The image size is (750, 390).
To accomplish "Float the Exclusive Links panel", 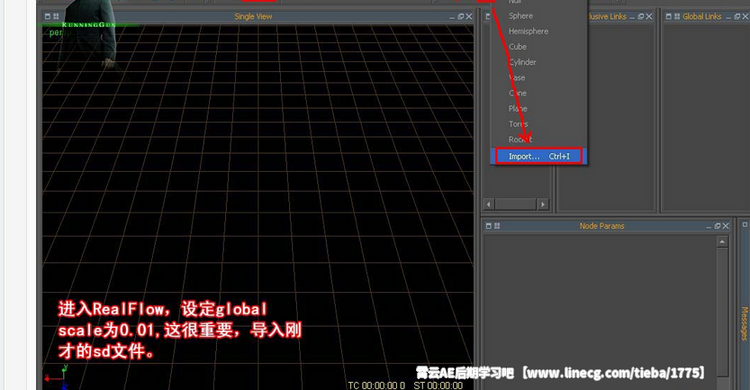I will 640,16.
